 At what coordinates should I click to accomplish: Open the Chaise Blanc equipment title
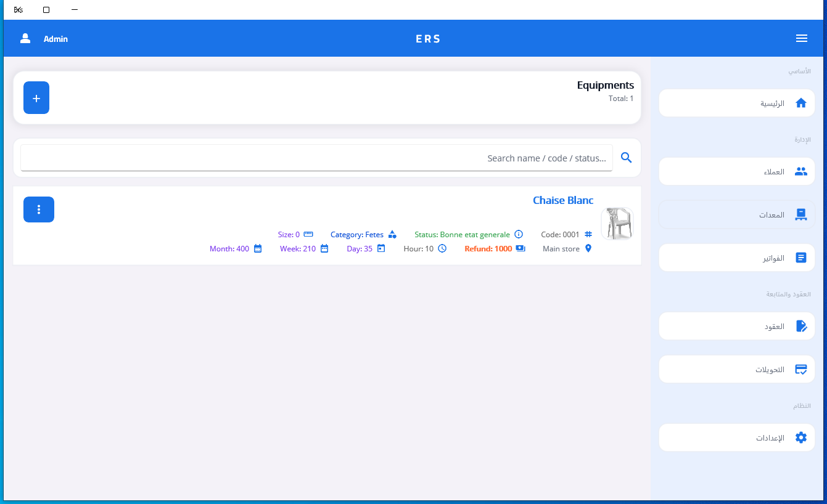click(x=562, y=200)
